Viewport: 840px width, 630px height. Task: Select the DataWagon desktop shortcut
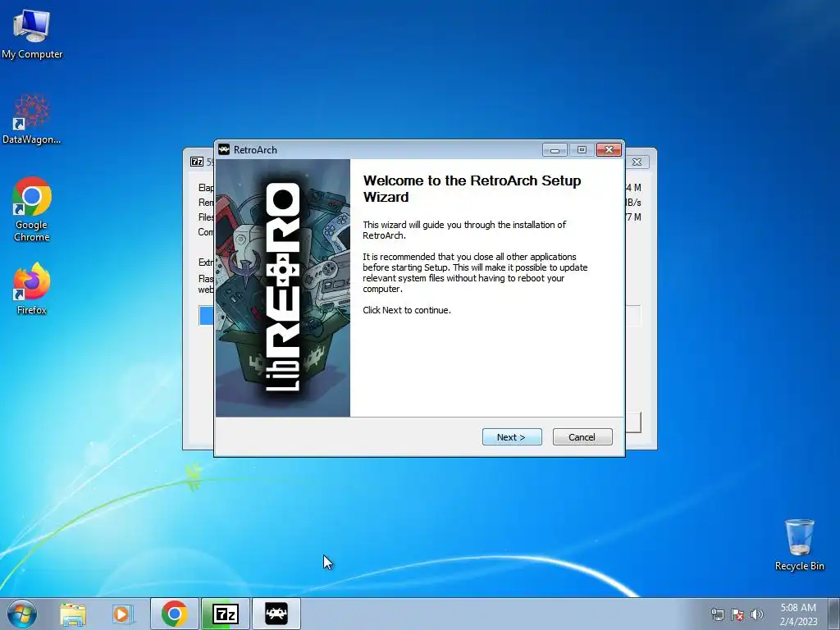click(x=32, y=120)
